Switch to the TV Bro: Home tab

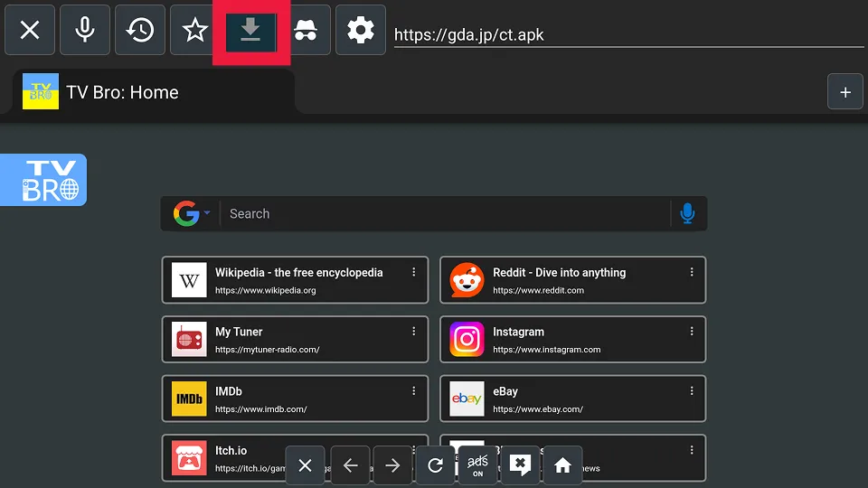pyautogui.click(x=154, y=92)
